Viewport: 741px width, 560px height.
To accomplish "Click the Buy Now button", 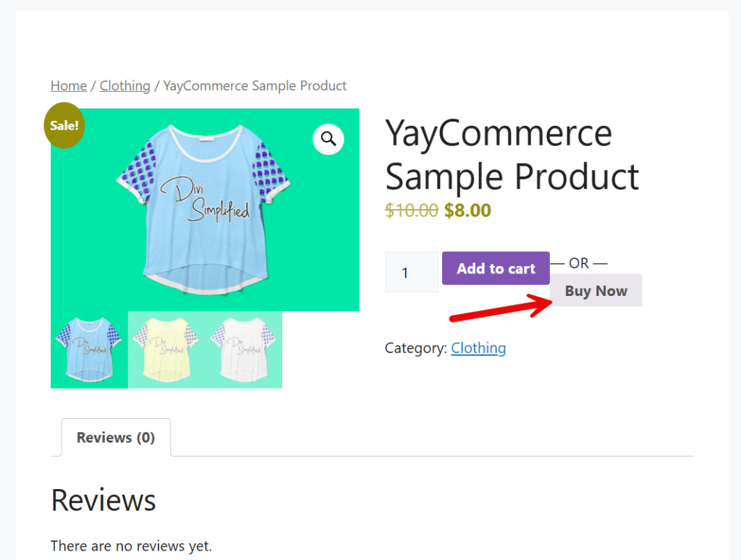I will pos(595,290).
